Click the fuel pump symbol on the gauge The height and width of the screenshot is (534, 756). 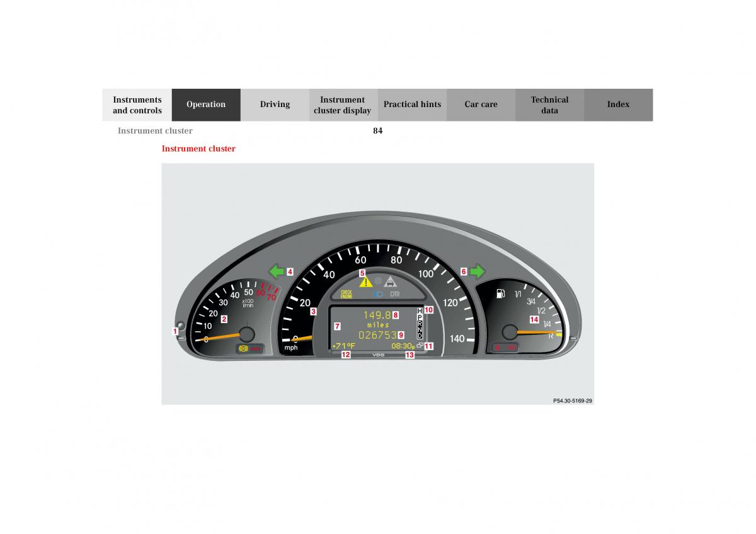click(501, 293)
